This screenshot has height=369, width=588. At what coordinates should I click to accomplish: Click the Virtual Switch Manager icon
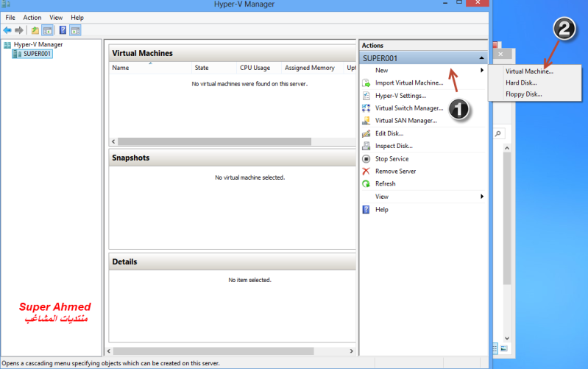coord(366,108)
